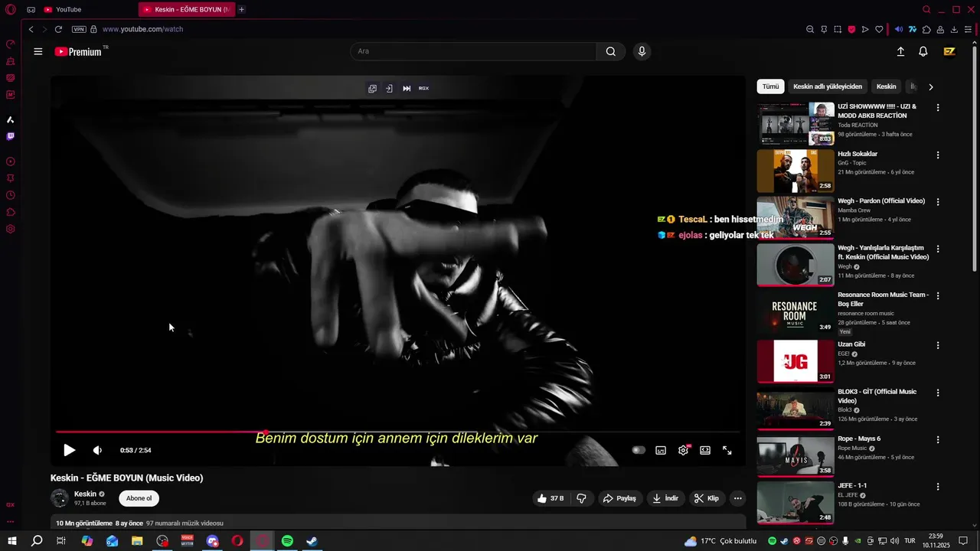This screenshot has height=551, width=980.
Task: Open options menu for Rope - Mayıs 6
Action: pyautogui.click(x=938, y=440)
